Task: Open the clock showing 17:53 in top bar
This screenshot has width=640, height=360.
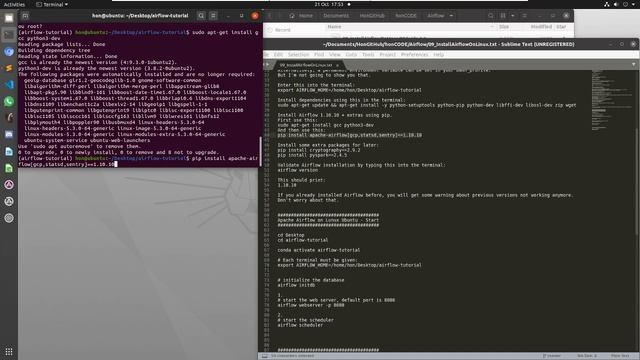Action: pyautogui.click(x=329, y=4)
